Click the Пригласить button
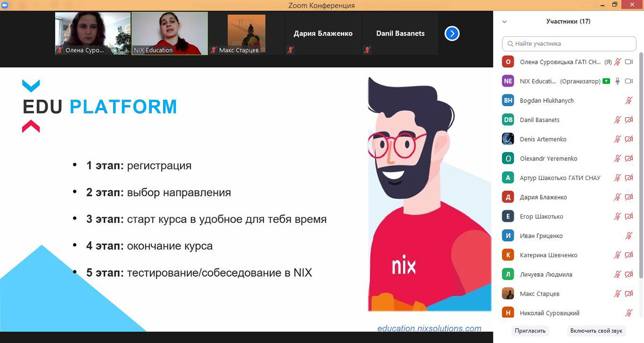 tap(531, 331)
